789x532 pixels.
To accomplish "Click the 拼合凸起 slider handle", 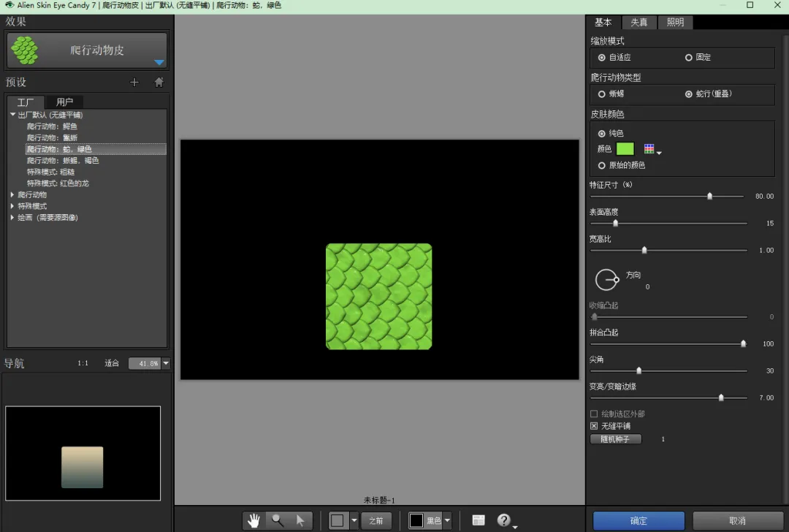I will [743, 343].
